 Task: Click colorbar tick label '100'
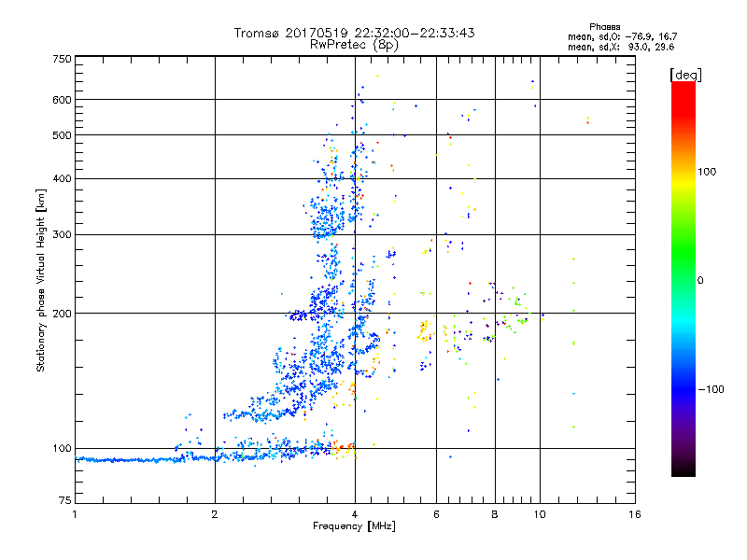coord(707,172)
